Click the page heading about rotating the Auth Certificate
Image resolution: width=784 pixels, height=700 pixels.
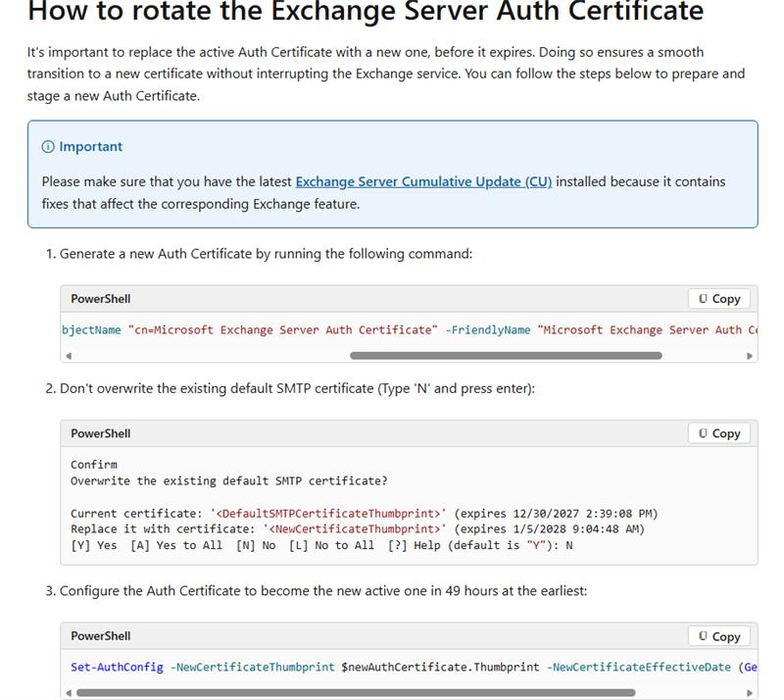point(366,11)
